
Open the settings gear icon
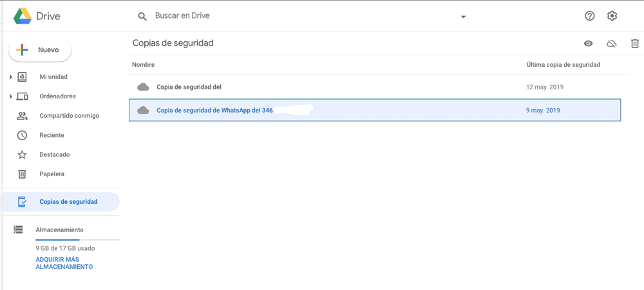tap(612, 16)
